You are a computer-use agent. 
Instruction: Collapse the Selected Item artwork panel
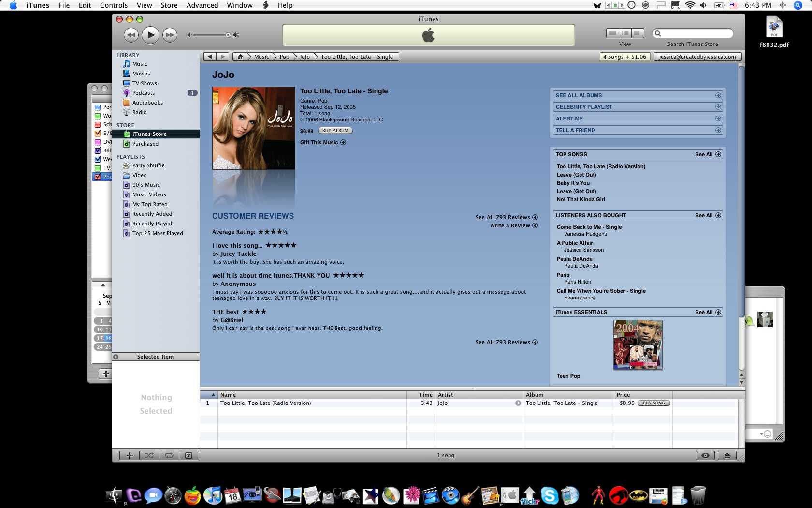pos(116,357)
